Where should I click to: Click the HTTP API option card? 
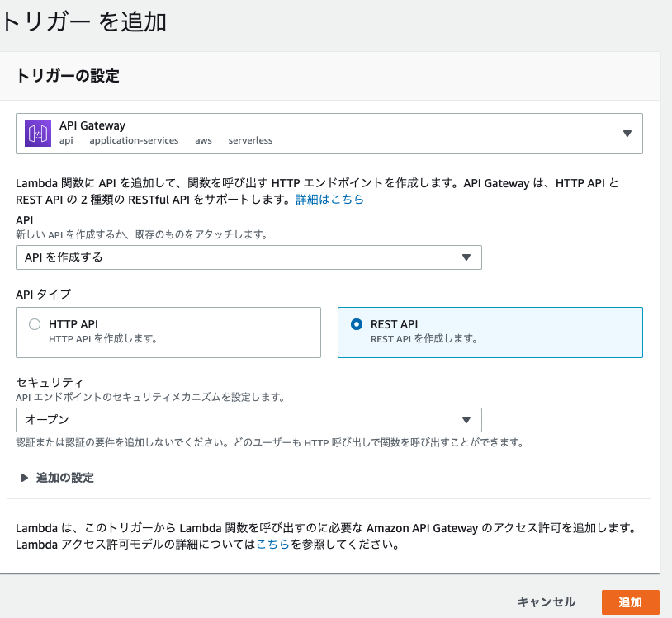point(168,331)
